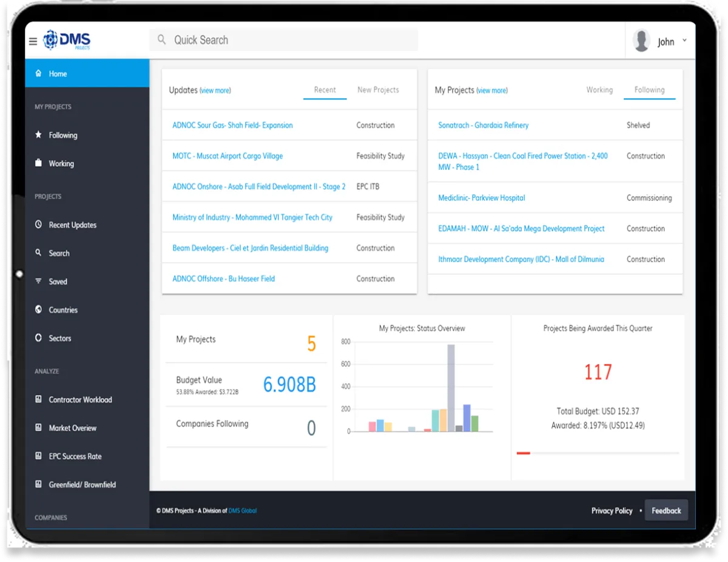Click the Shelved status for Sonatrach
728x562 pixels.
638,125
